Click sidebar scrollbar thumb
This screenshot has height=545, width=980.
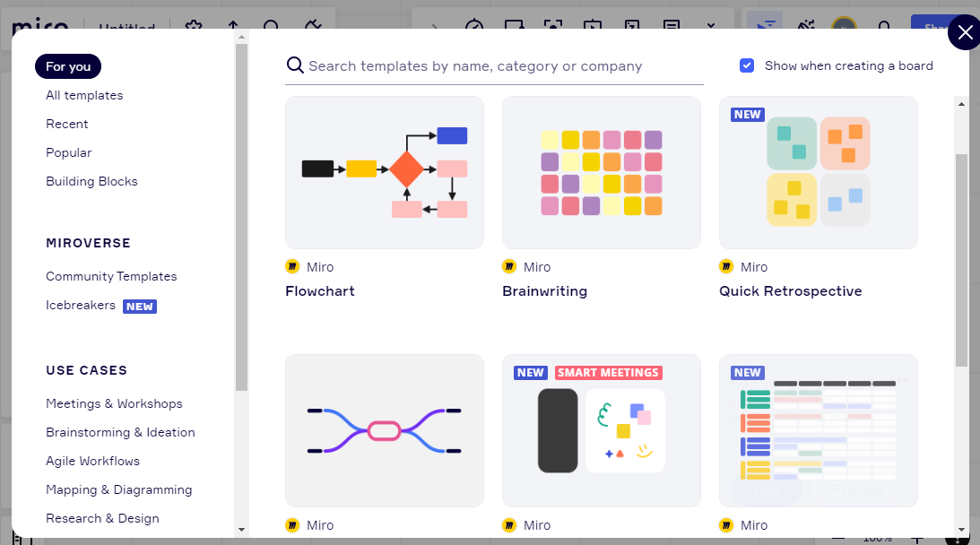[242, 217]
